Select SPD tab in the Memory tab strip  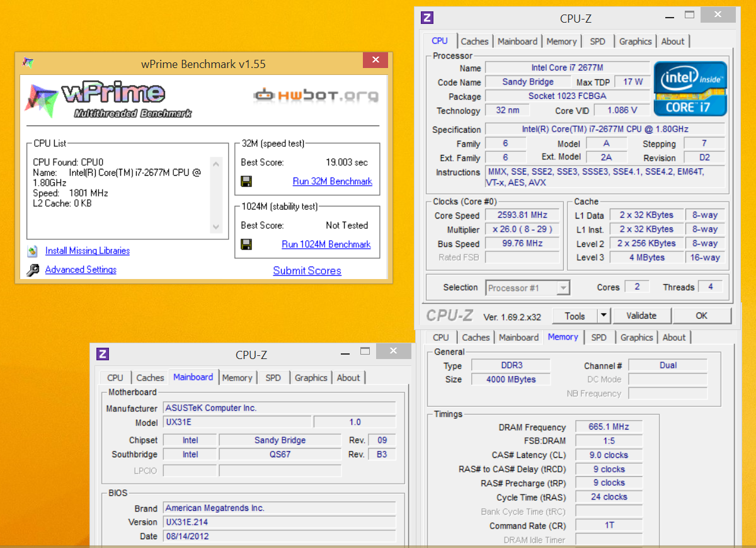598,338
